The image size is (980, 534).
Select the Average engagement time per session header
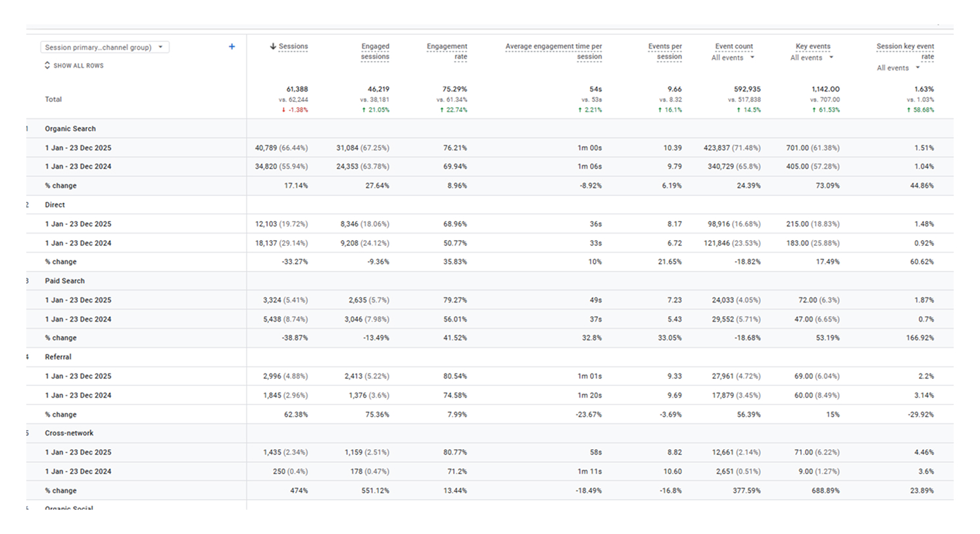coord(553,51)
